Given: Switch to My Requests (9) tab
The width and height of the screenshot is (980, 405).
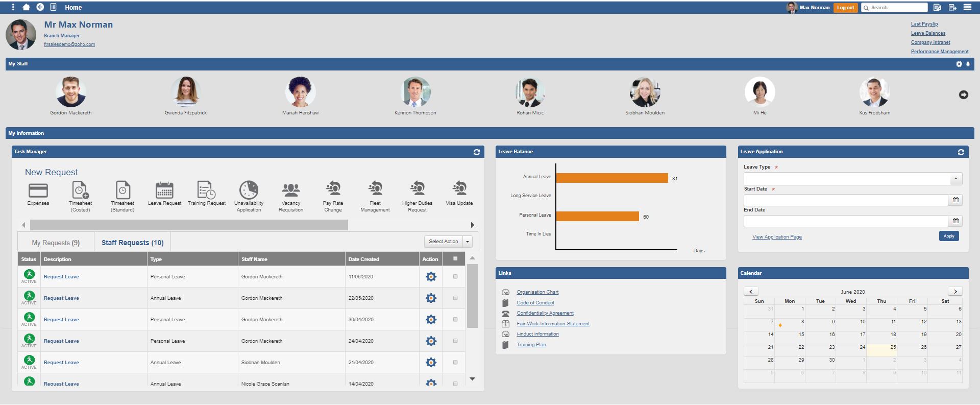Looking at the screenshot, I should coord(56,243).
